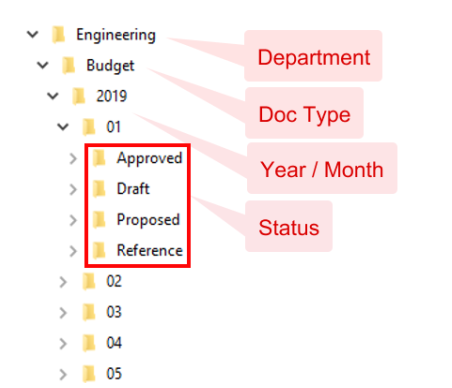Screen dimensions: 452x388
Task: Select the 04 folder label
Action: (x=114, y=343)
